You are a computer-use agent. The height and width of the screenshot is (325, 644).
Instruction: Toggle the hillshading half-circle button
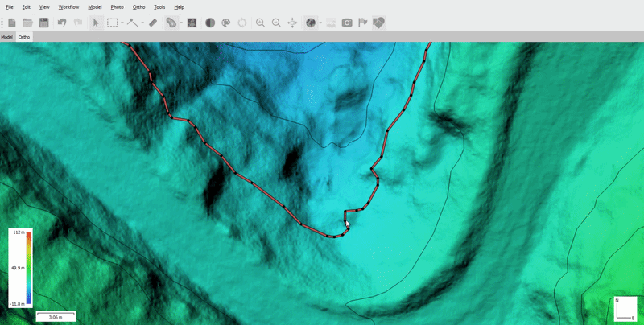210,23
